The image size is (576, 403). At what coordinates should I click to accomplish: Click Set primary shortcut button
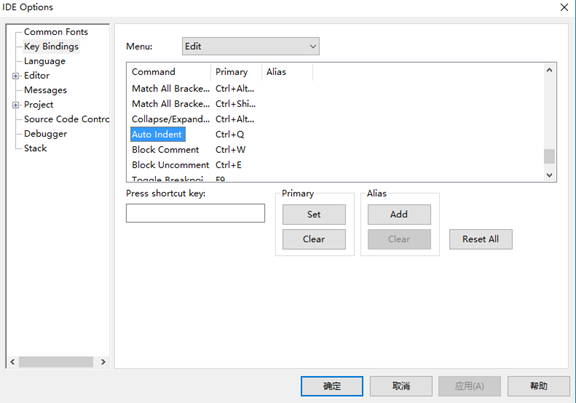(x=314, y=215)
